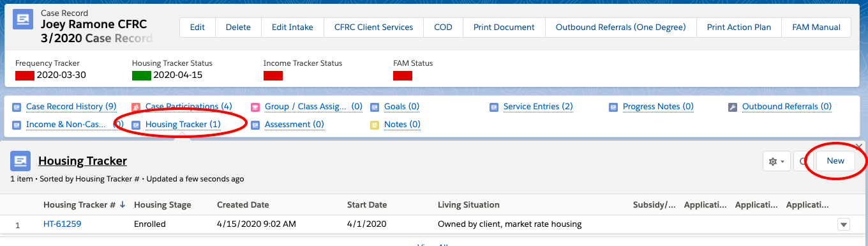This screenshot has height=246, width=868.
Task: Click Print Document button
Action: [x=504, y=27]
